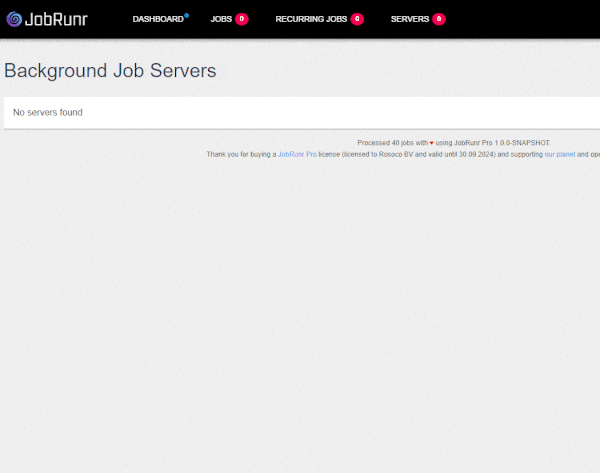Click the red badge beside Servers

439,19
